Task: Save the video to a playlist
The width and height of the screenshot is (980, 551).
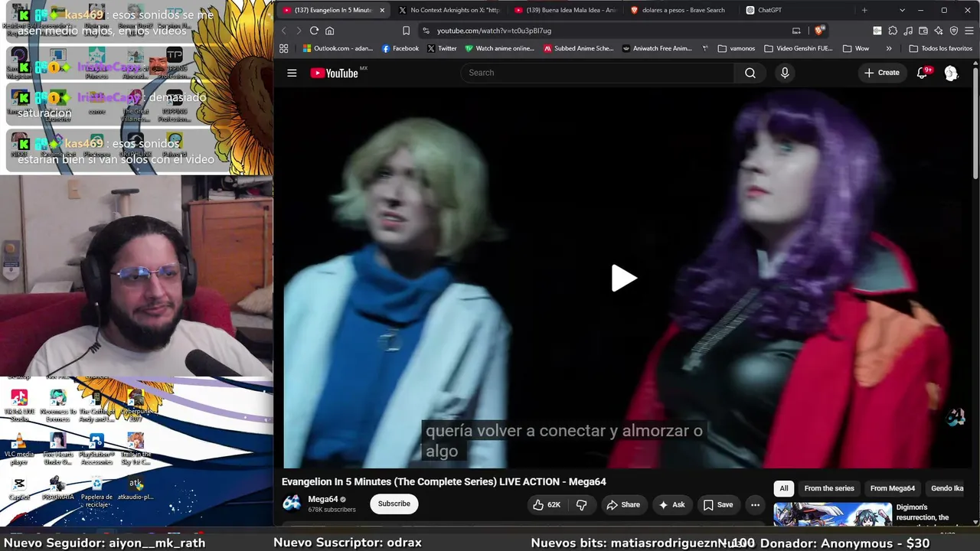Action: [718, 504]
